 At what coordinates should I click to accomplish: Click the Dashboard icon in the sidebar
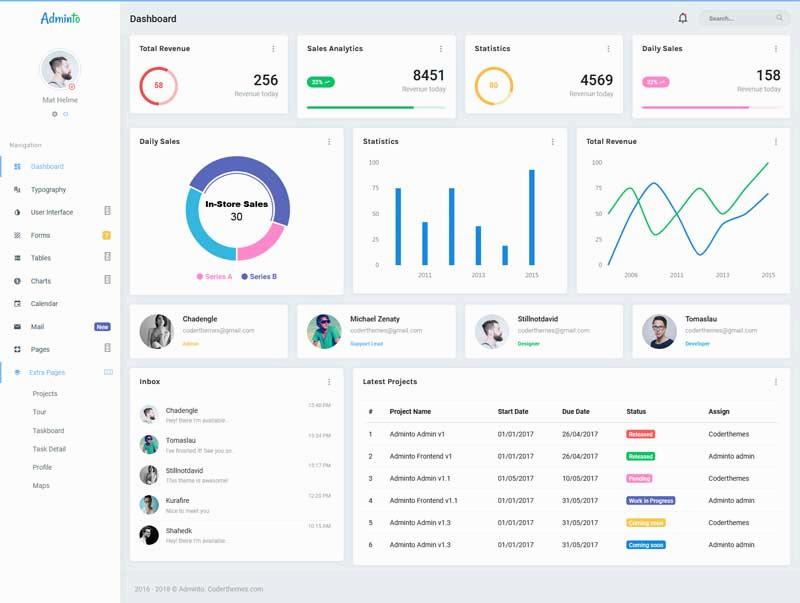[17, 166]
